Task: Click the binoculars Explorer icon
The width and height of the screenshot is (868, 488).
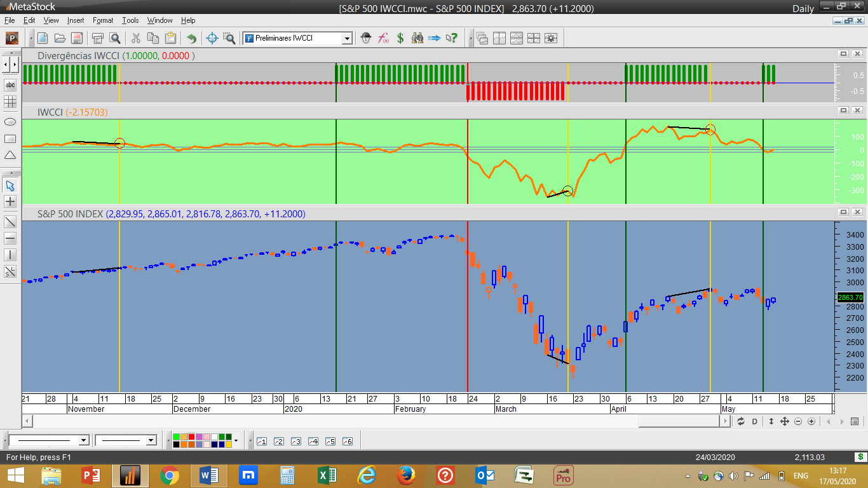Action: coord(417,38)
